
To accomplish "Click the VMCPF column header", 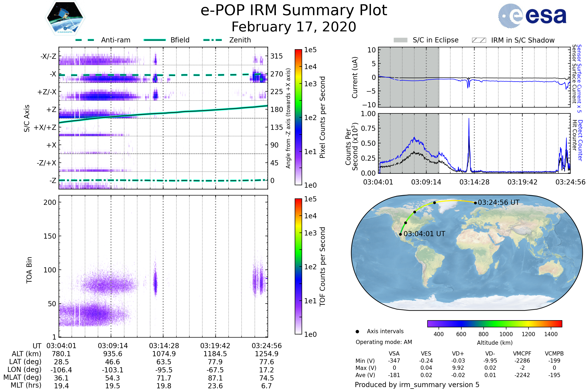I will (x=522, y=354).
